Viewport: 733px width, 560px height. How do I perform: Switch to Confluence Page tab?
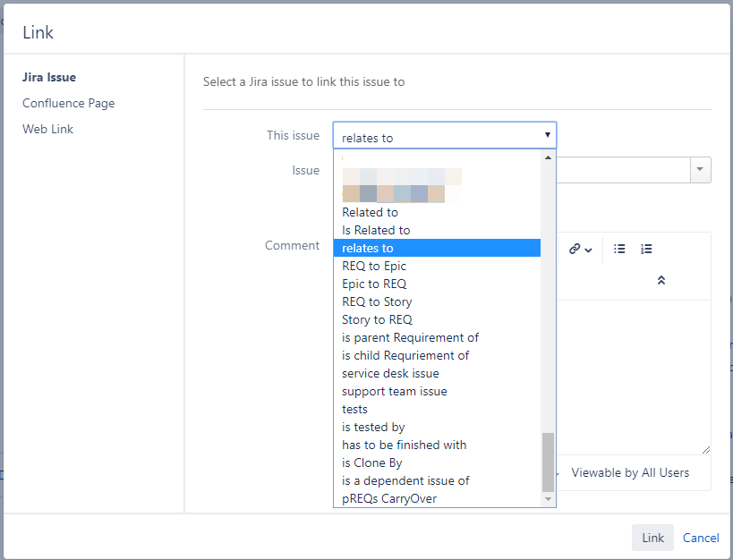tap(68, 103)
